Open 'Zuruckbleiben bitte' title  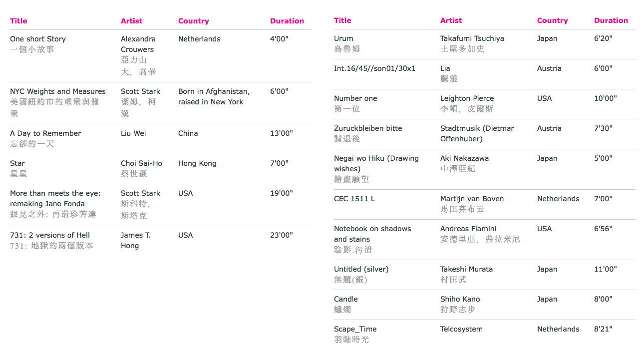pos(368,128)
